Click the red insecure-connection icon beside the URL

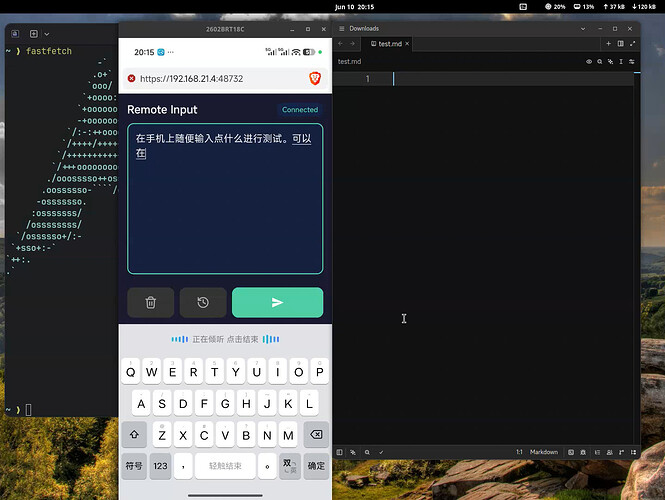131,78
